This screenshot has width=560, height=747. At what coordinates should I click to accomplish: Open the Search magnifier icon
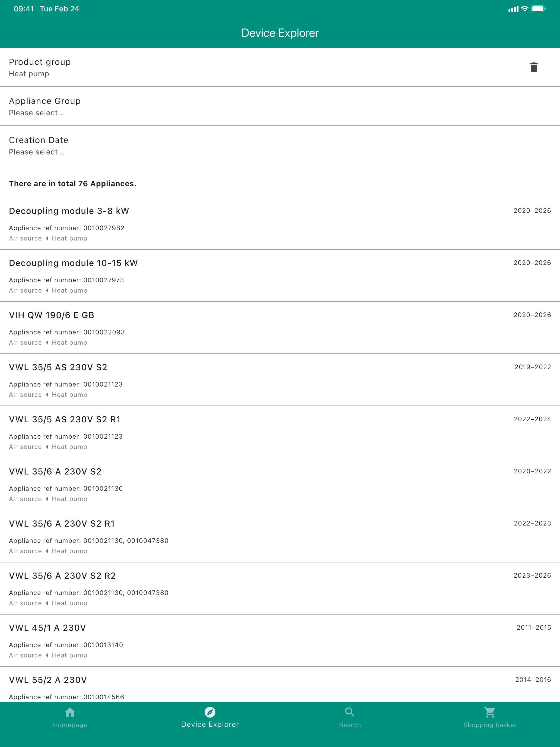pos(350,712)
